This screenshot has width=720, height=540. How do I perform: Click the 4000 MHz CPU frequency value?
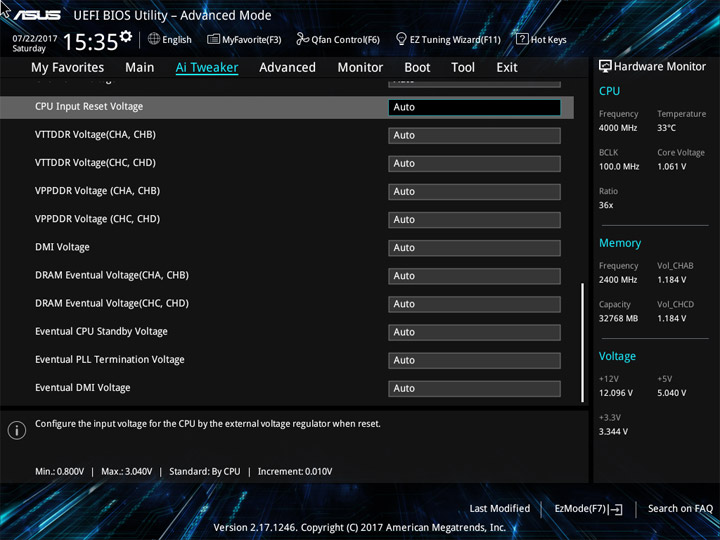tap(618, 128)
